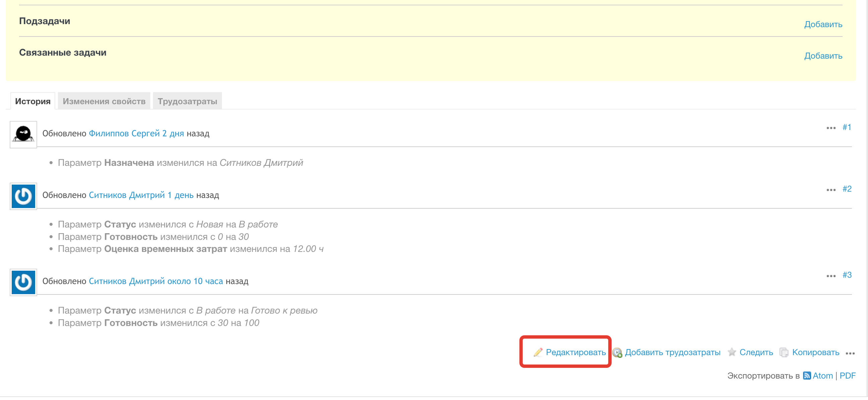The width and height of the screenshot is (868, 400).
Task: Click the Copy pages icon
Action: pyautogui.click(x=784, y=352)
